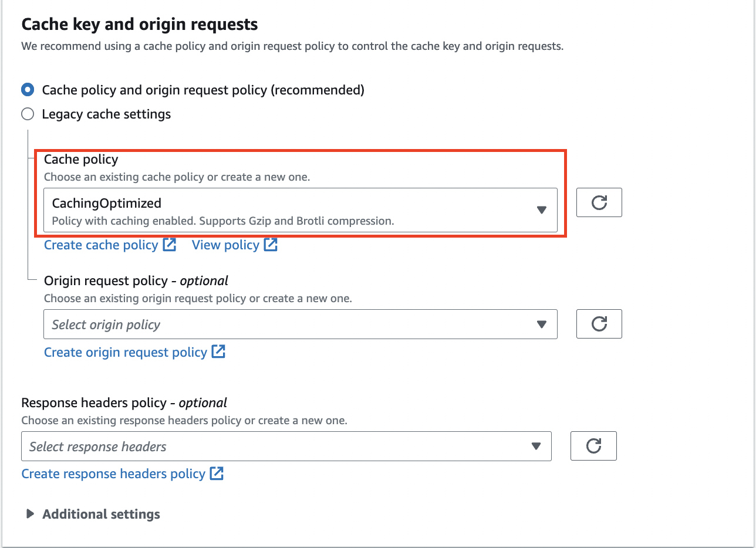Open the View policy link
The height and width of the screenshot is (548, 756).
(x=225, y=245)
